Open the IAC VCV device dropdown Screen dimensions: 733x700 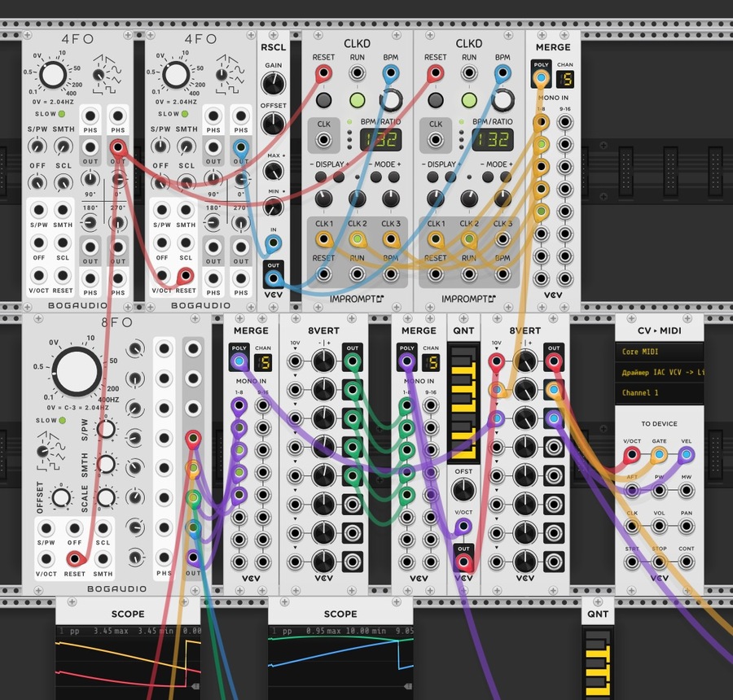[659, 372]
